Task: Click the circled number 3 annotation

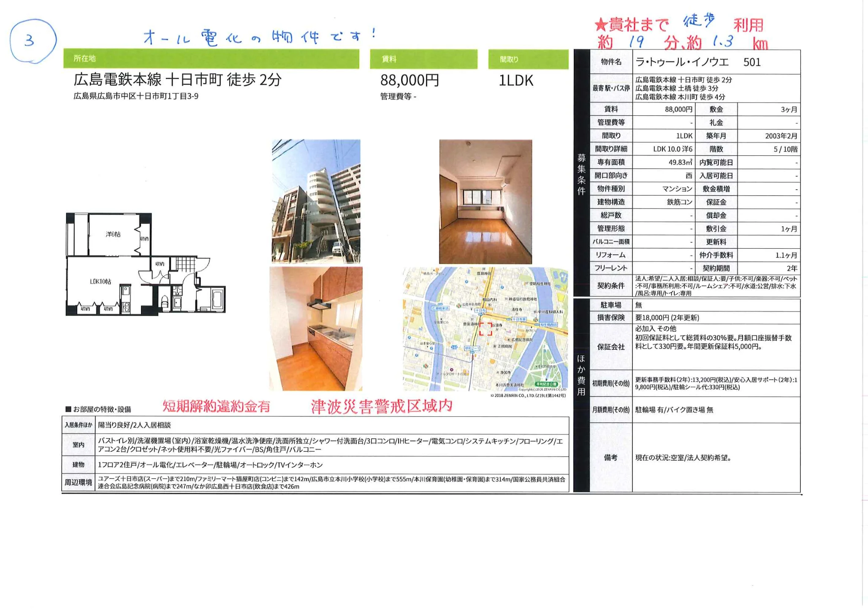Action: pos(32,41)
